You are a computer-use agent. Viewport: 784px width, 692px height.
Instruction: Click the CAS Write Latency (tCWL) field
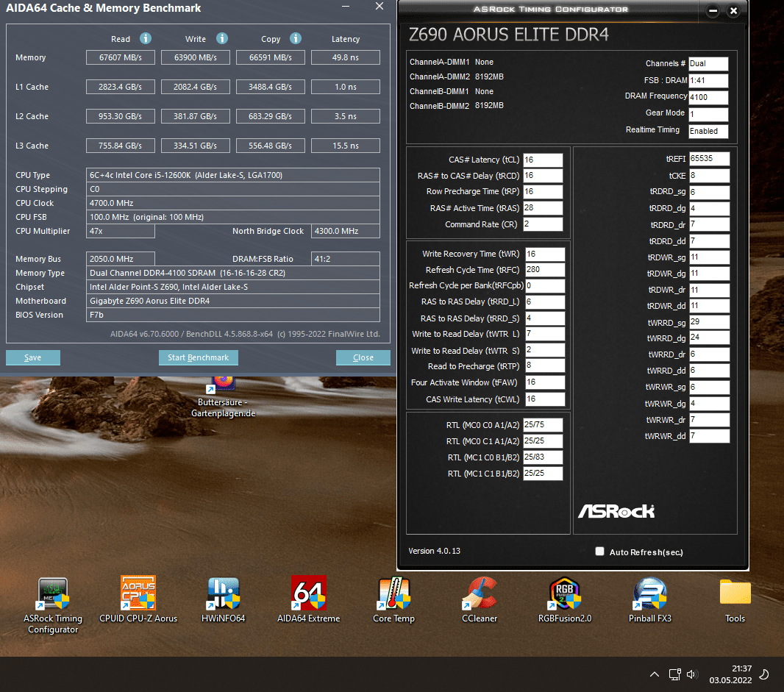544,399
